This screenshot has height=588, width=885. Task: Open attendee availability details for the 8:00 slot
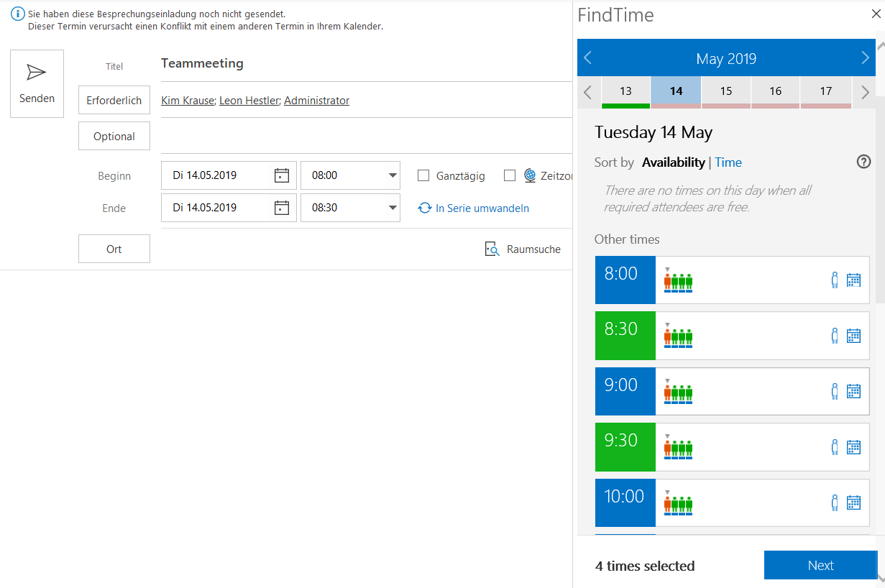833,280
